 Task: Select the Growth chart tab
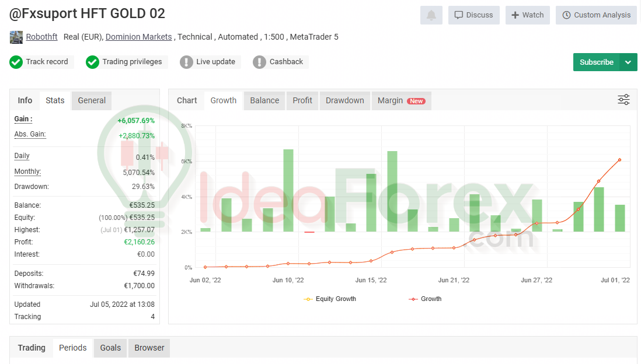223,100
